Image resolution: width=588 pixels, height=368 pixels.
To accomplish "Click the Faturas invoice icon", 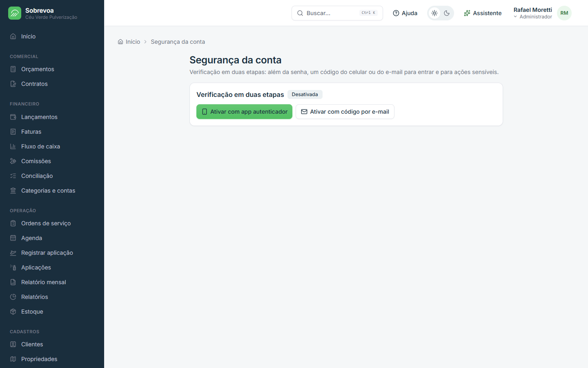I will click(x=13, y=132).
